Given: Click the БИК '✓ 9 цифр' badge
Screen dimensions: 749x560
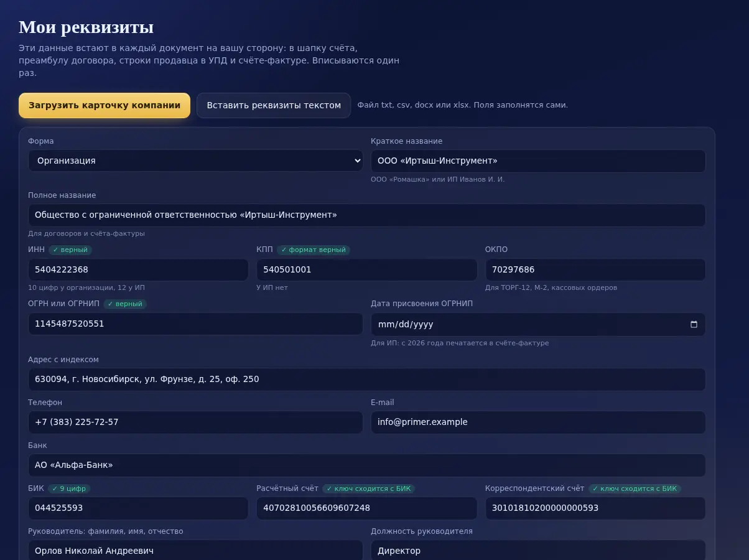Looking at the screenshot, I should coord(69,488).
